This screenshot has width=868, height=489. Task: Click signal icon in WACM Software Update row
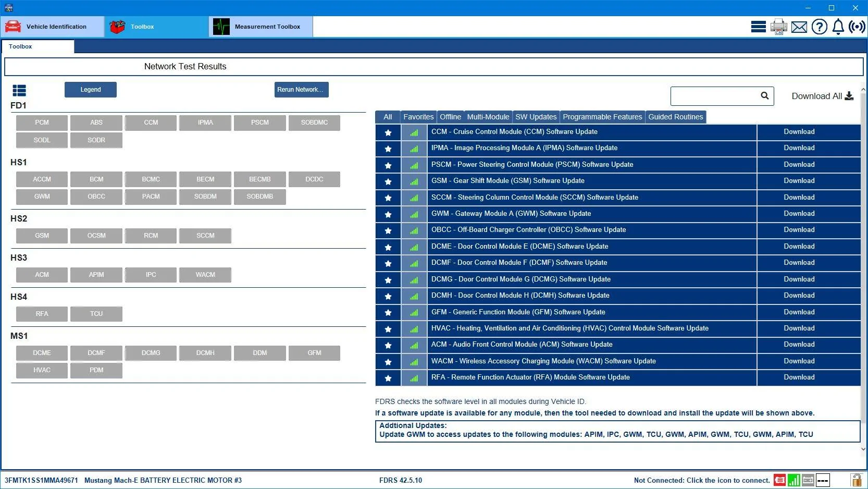pyautogui.click(x=414, y=362)
